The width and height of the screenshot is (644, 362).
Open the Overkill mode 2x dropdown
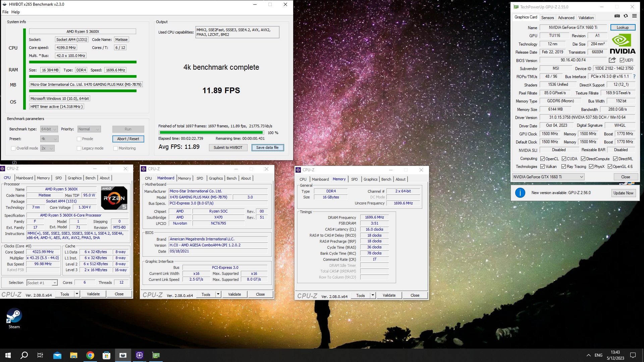(47, 148)
